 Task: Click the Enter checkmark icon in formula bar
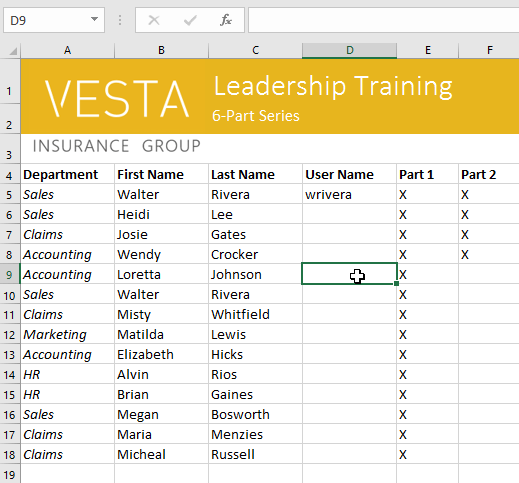(x=190, y=20)
